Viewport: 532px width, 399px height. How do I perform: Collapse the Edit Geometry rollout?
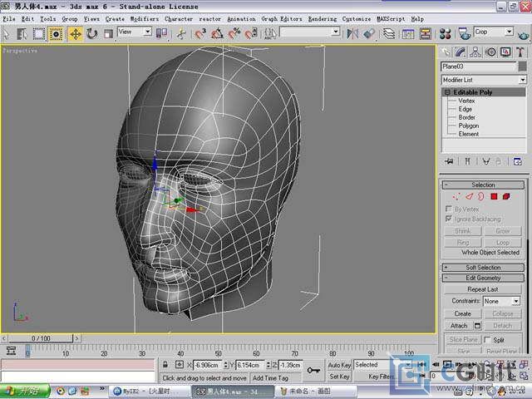tap(483, 278)
